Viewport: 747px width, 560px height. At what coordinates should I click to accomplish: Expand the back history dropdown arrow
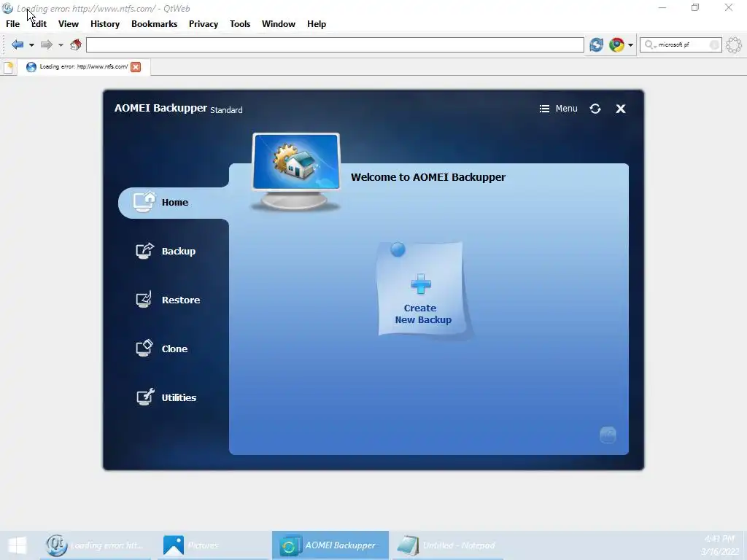pos(31,45)
